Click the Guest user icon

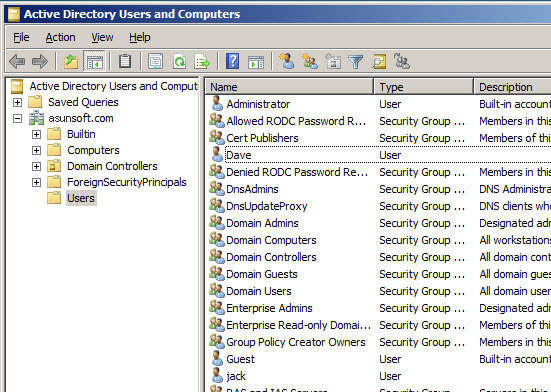tap(217, 358)
